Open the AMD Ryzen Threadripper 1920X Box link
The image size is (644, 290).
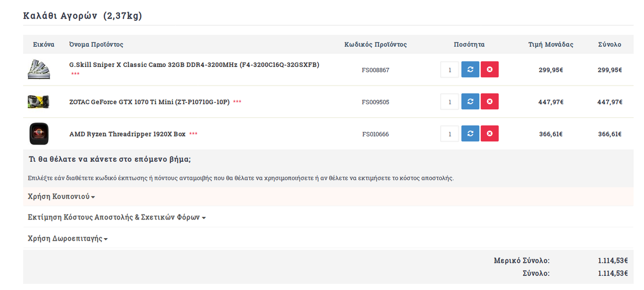[127, 134]
